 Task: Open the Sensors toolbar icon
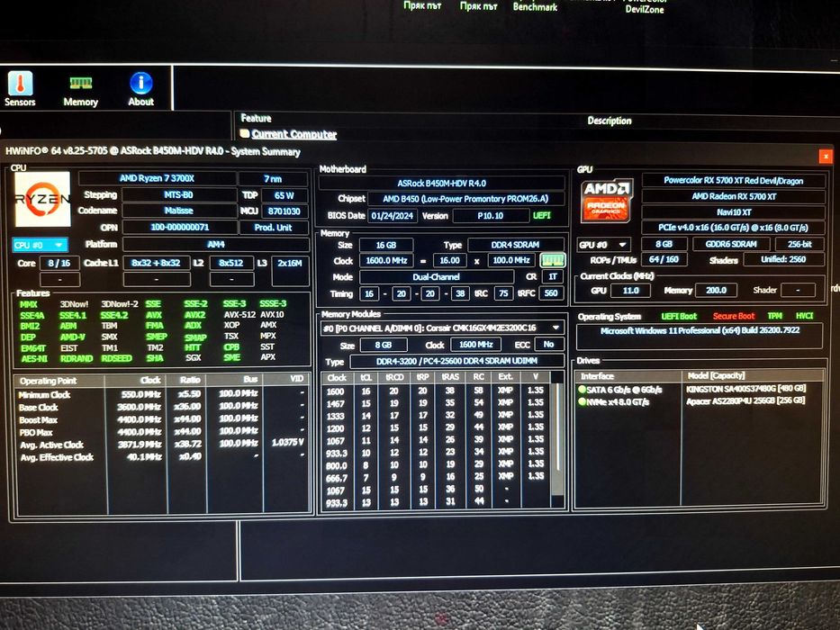point(21,89)
